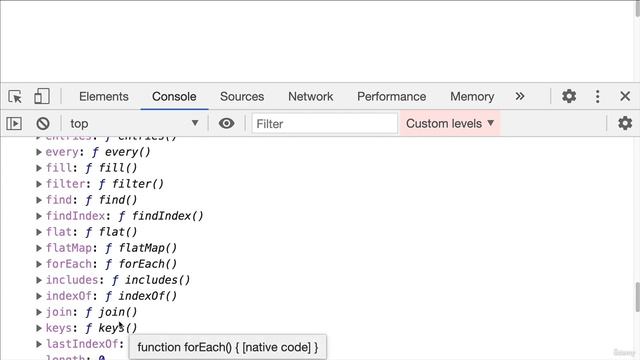This screenshot has height=360, width=640.
Task: Expand the includes function entry
Action: [39, 280]
